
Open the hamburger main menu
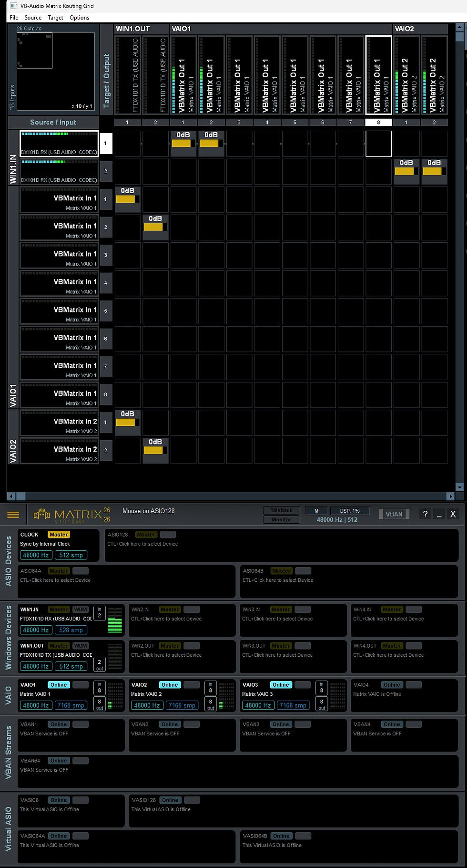13,515
